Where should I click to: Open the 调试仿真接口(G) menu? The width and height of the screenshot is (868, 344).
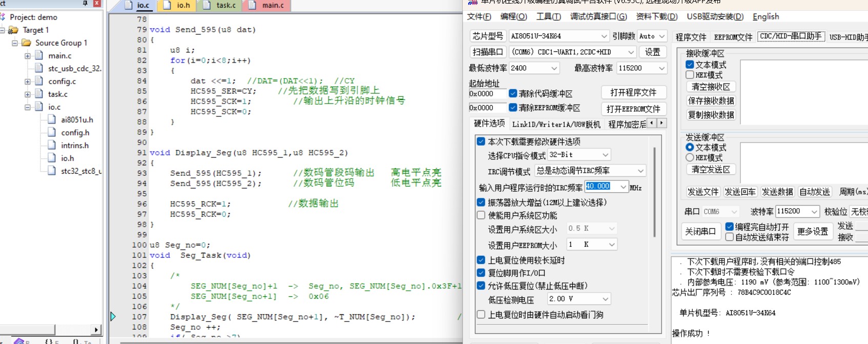click(598, 16)
